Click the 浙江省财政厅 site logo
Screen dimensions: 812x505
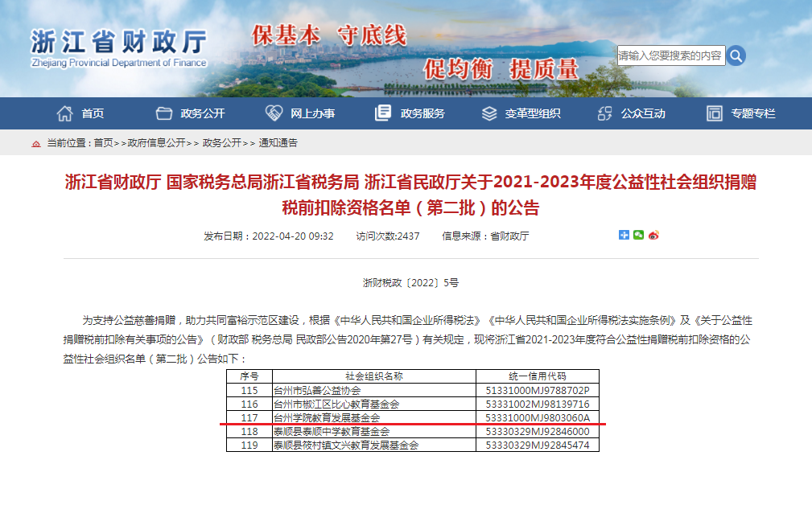[x=118, y=47]
